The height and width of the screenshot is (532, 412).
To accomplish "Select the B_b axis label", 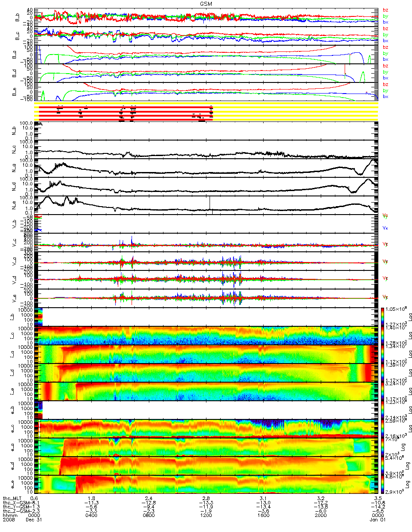I will 18,17.
